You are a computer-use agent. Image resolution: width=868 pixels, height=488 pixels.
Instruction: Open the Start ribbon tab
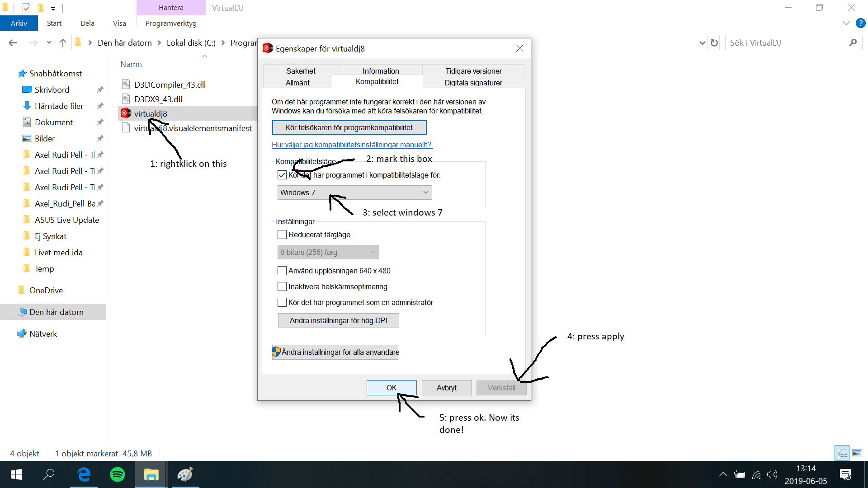click(x=54, y=23)
